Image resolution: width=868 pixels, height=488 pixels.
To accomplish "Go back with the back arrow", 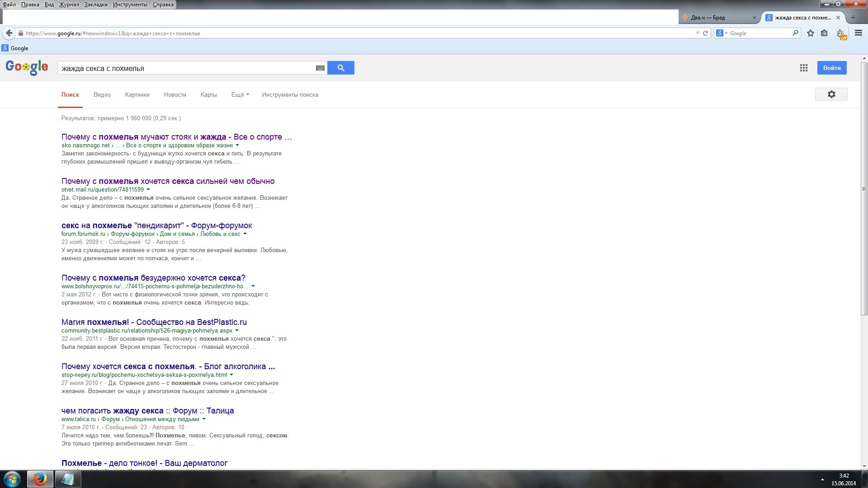I will click(9, 33).
